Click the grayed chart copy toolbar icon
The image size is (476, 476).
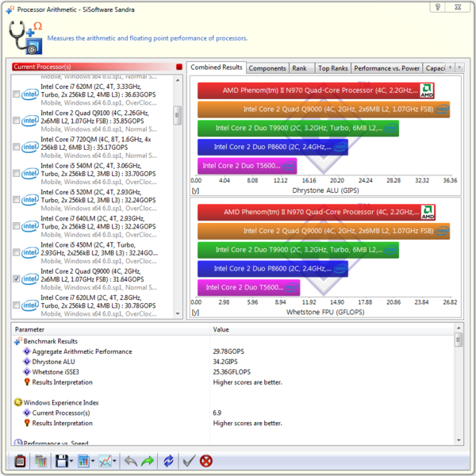pos(40,461)
